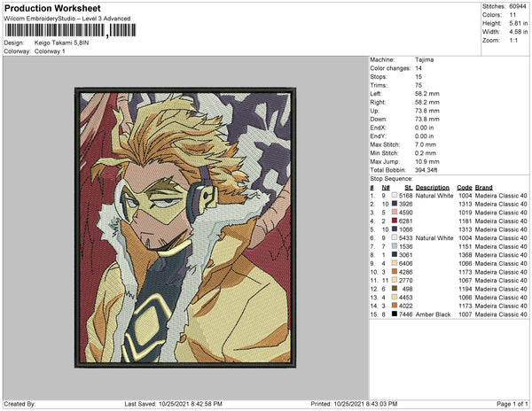Select the Amber Black swatch in stop 15
The image size is (532, 411).
[x=395, y=314]
